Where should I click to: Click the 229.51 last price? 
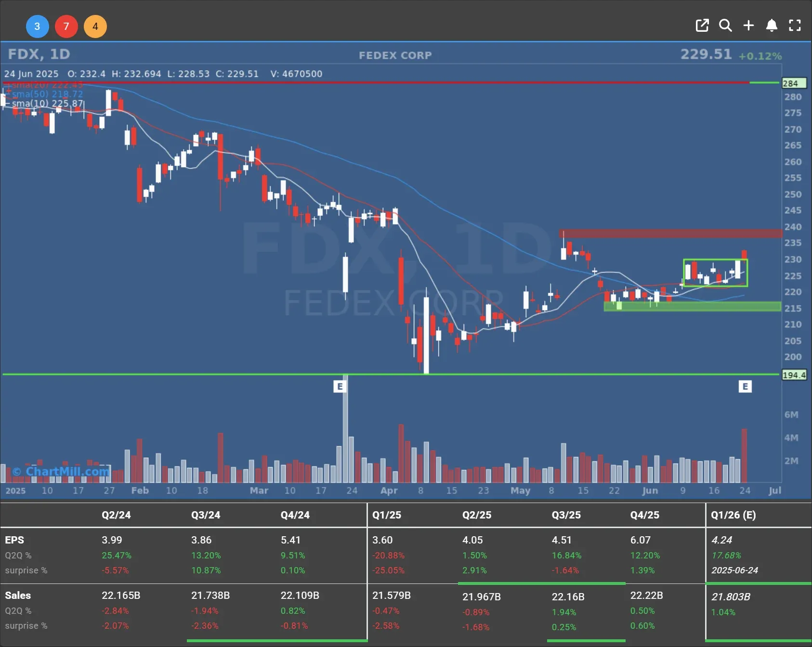[x=706, y=54]
